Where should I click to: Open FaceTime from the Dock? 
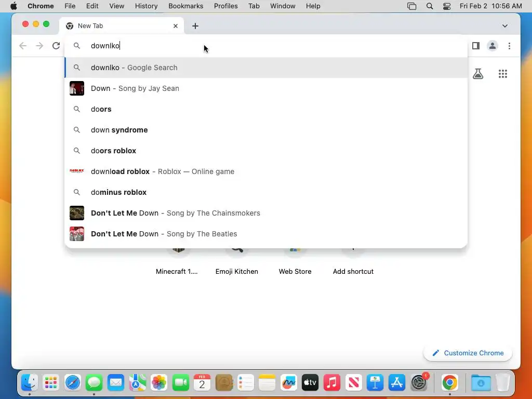pyautogui.click(x=180, y=383)
